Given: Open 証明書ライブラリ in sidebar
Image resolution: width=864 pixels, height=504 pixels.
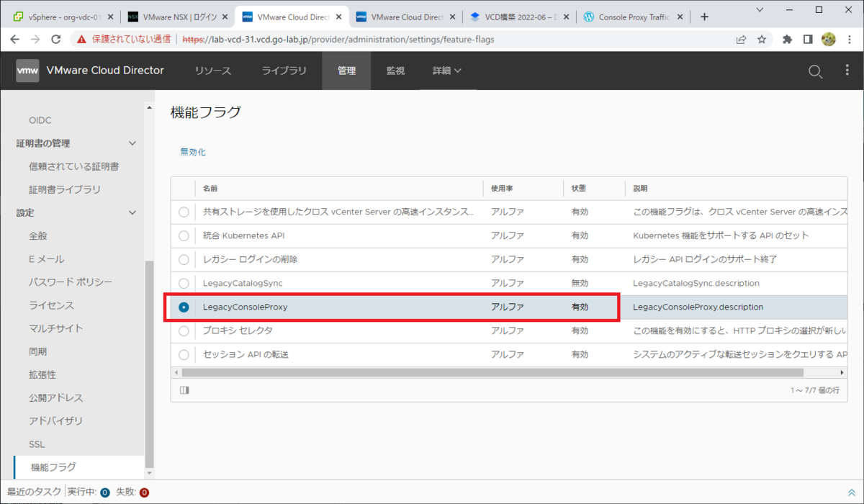Looking at the screenshot, I should [x=65, y=189].
